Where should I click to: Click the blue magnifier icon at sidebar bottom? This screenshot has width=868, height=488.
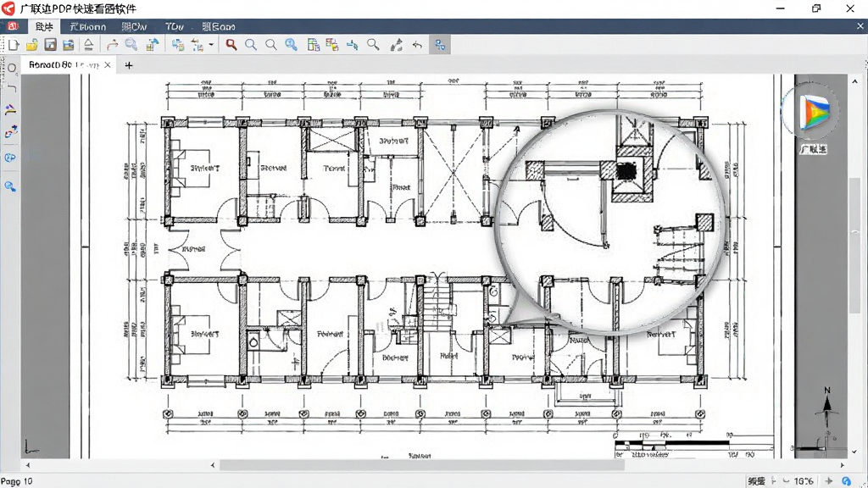[x=10, y=186]
